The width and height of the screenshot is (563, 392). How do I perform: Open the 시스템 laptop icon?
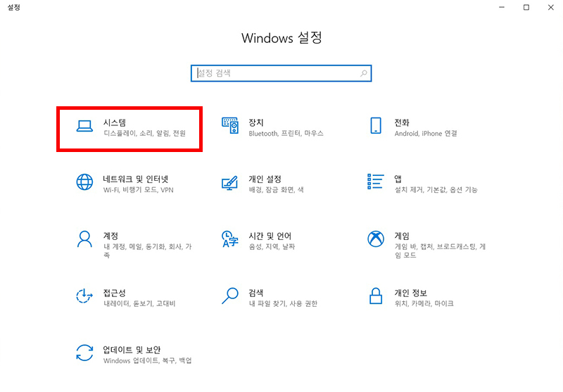[x=84, y=127]
